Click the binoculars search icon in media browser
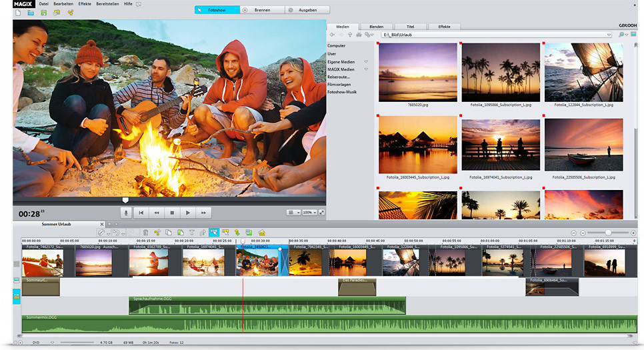The image size is (644, 350). point(359,34)
